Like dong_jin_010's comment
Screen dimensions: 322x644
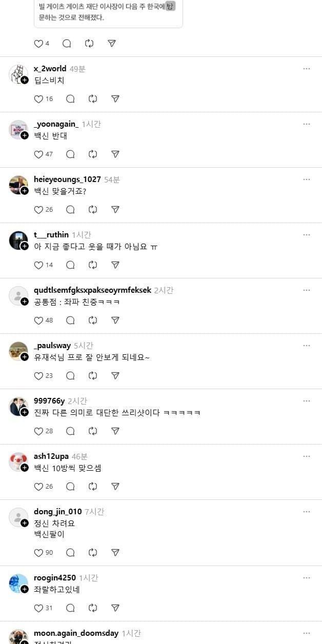tap(38, 553)
